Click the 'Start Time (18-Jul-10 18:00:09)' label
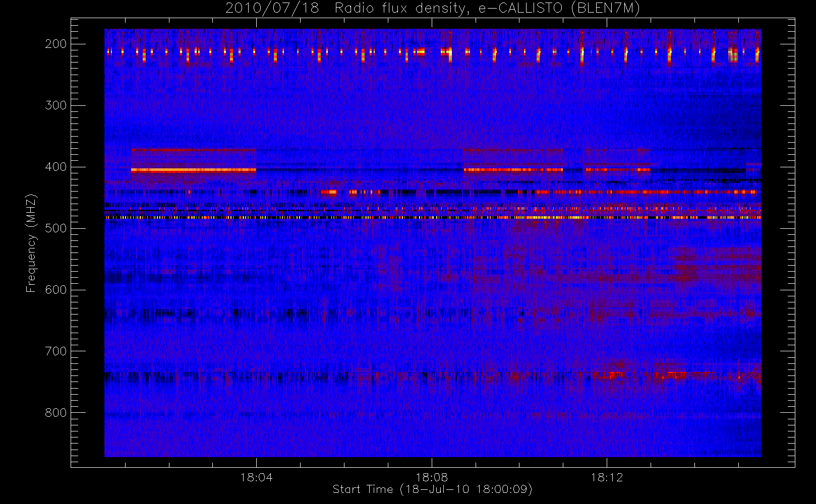The width and height of the screenshot is (816, 504). pyautogui.click(x=433, y=489)
